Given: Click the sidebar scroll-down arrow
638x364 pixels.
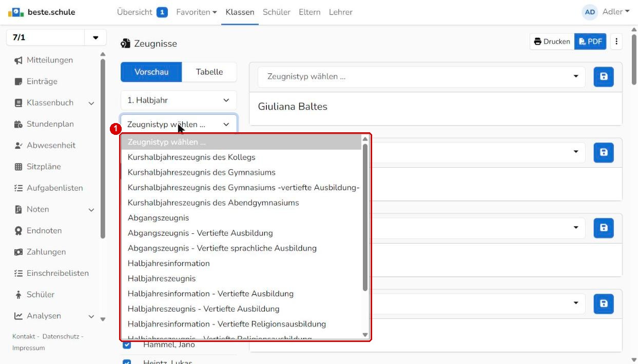Looking at the screenshot, I should (103, 319).
